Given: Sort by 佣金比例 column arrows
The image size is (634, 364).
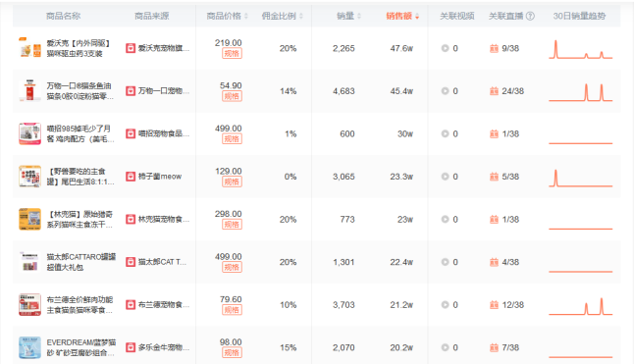Looking at the screenshot, I should tap(301, 16).
